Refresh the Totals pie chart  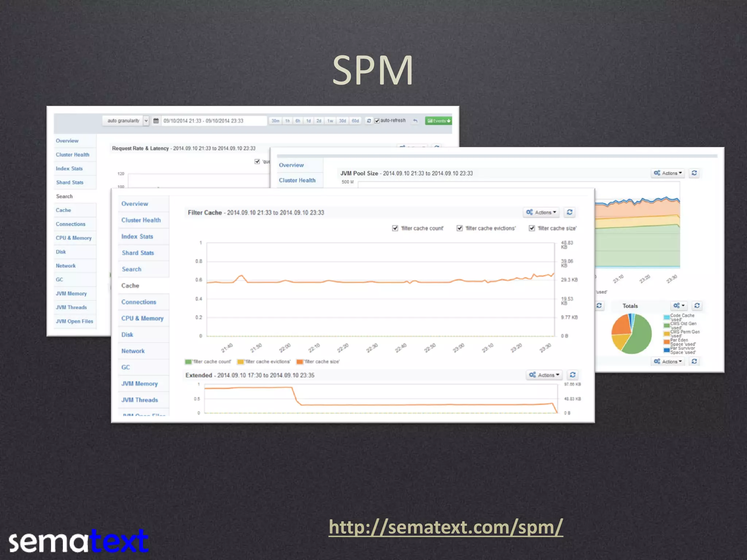(x=697, y=306)
